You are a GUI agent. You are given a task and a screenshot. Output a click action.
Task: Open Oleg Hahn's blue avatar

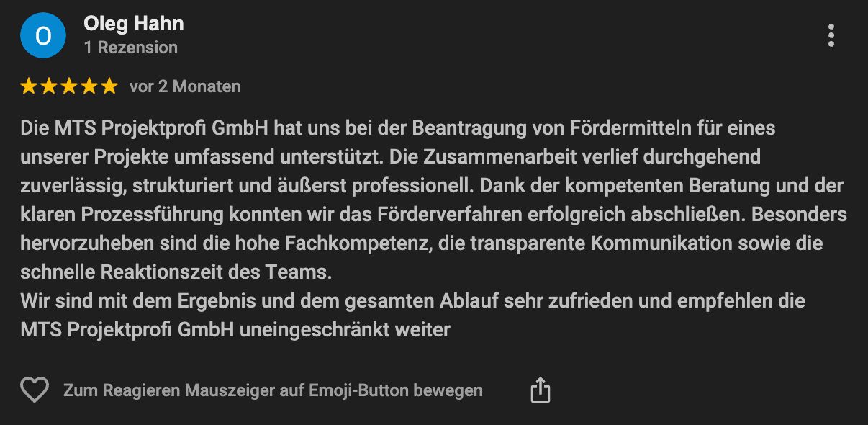(x=43, y=35)
